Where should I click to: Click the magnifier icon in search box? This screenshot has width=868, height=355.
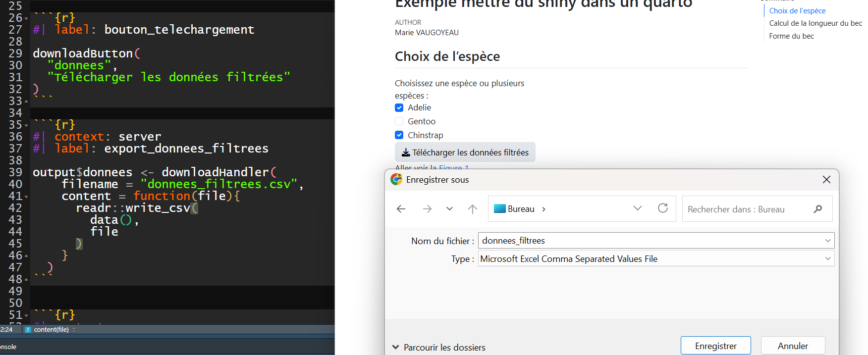pyautogui.click(x=818, y=209)
